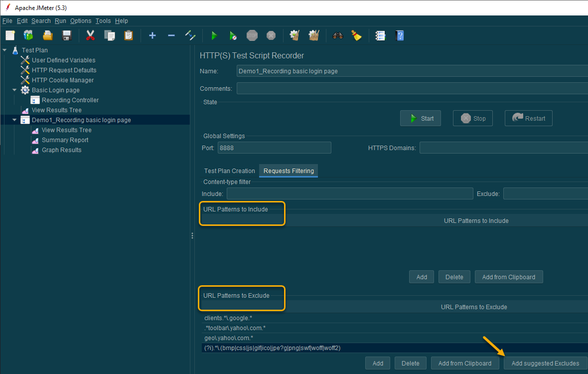Click the Open file folder icon
The image size is (588, 374).
(48, 35)
